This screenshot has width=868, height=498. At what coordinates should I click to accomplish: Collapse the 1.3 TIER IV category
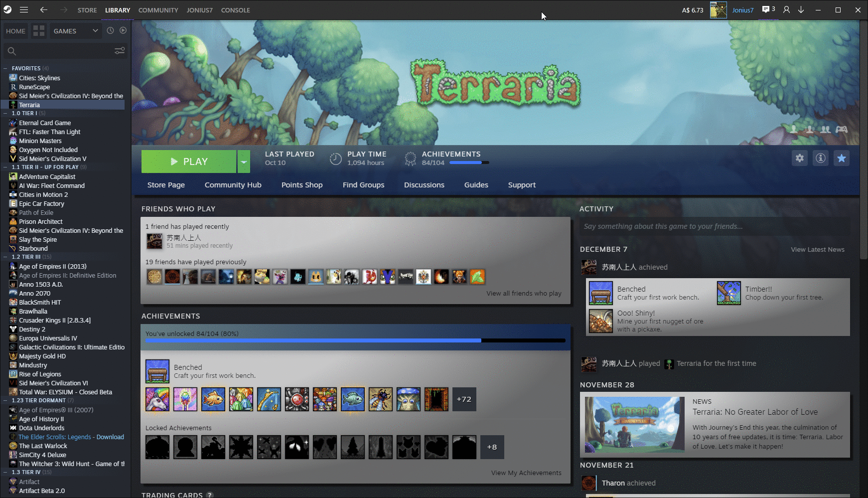coord(5,472)
